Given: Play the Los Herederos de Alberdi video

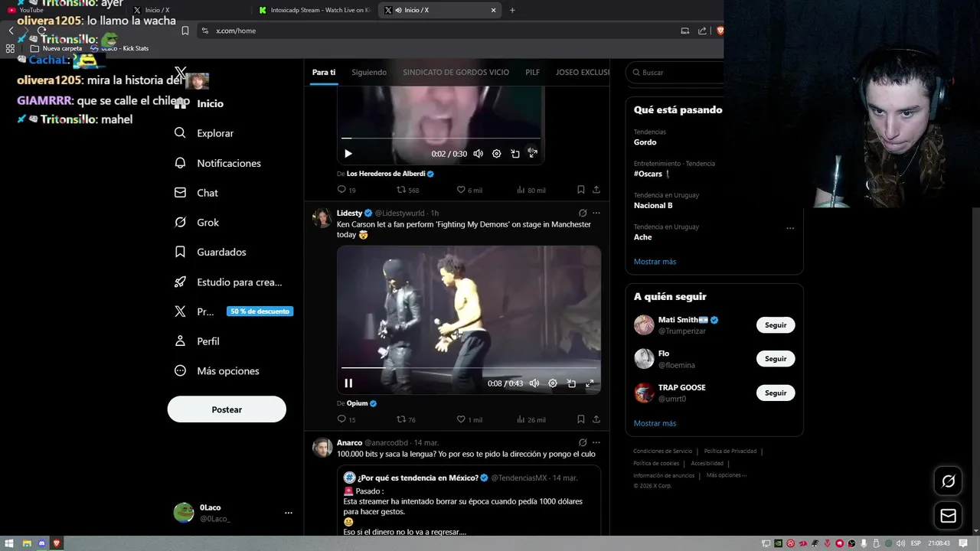Looking at the screenshot, I should click(x=348, y=154).
